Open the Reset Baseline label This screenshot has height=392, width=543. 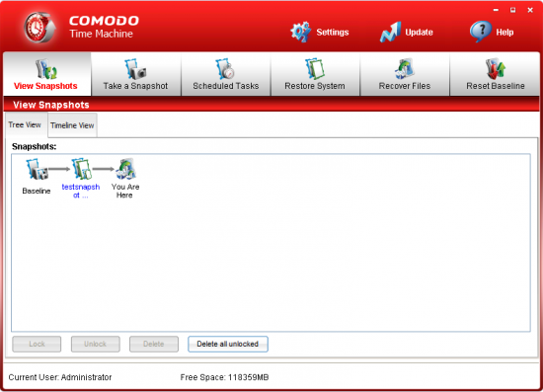(x=496, y=86)
